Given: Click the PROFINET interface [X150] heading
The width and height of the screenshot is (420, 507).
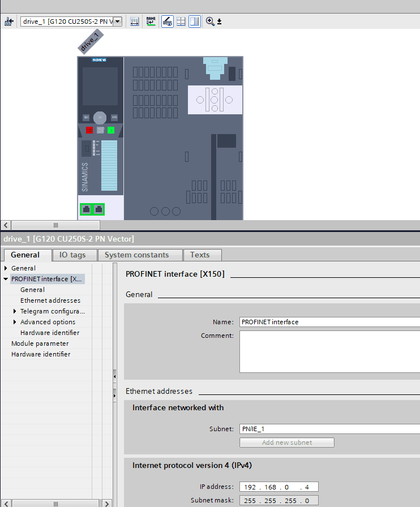Looking at the screenshot, I should click(175, 274).
